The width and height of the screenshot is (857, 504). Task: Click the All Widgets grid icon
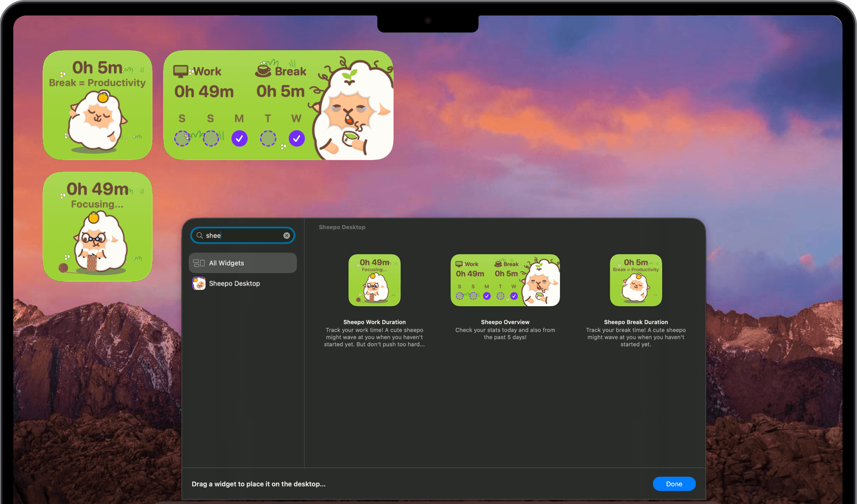(x=199, y=263)
